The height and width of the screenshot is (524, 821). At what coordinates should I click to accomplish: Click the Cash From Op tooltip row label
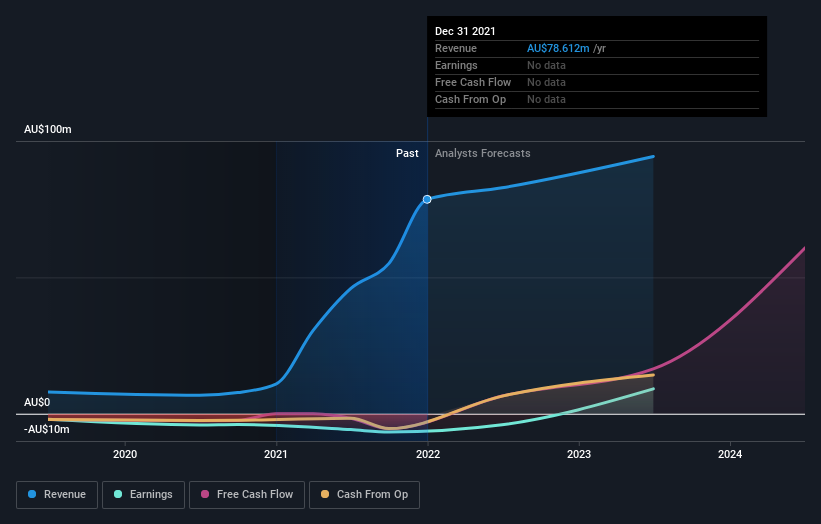point(470,99)
